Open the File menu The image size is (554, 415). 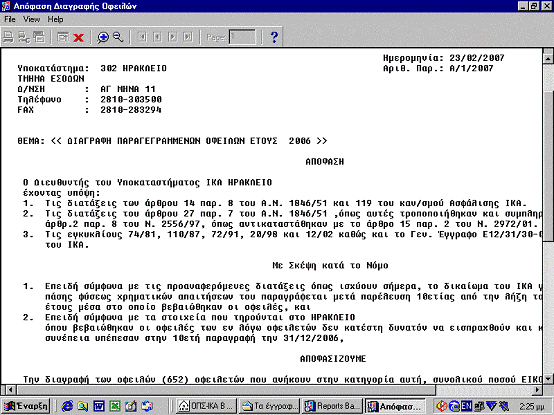10,19
